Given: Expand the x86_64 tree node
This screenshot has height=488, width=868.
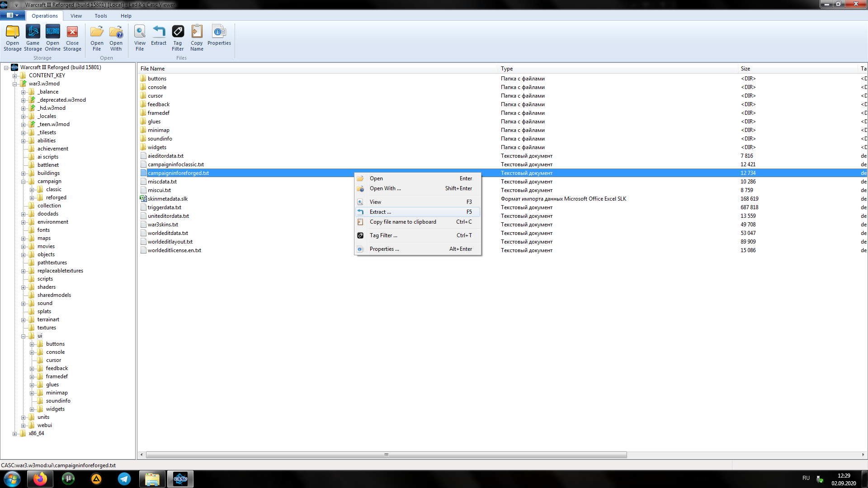Looking at the screenshot, I should click(x=15, y=434).
